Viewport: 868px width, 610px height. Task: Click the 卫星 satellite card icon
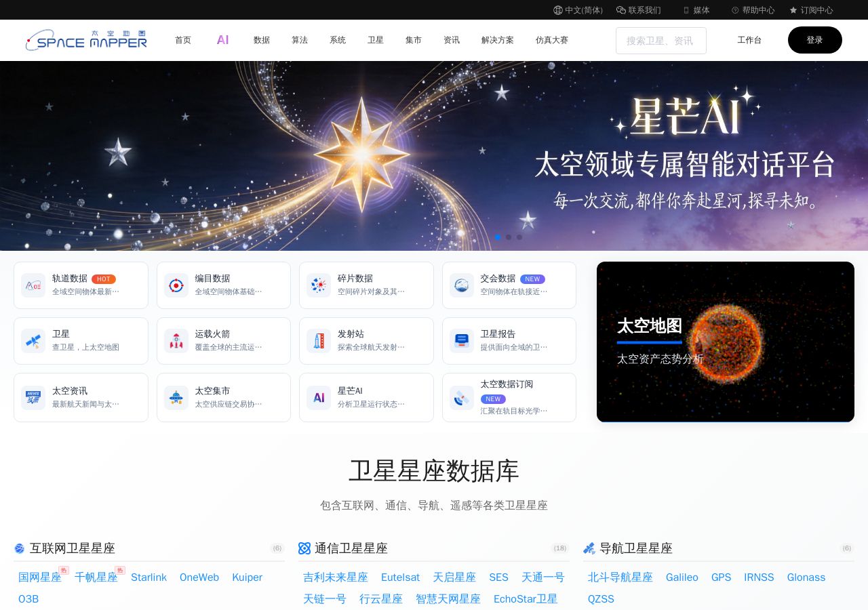click(x=33, y=341)
